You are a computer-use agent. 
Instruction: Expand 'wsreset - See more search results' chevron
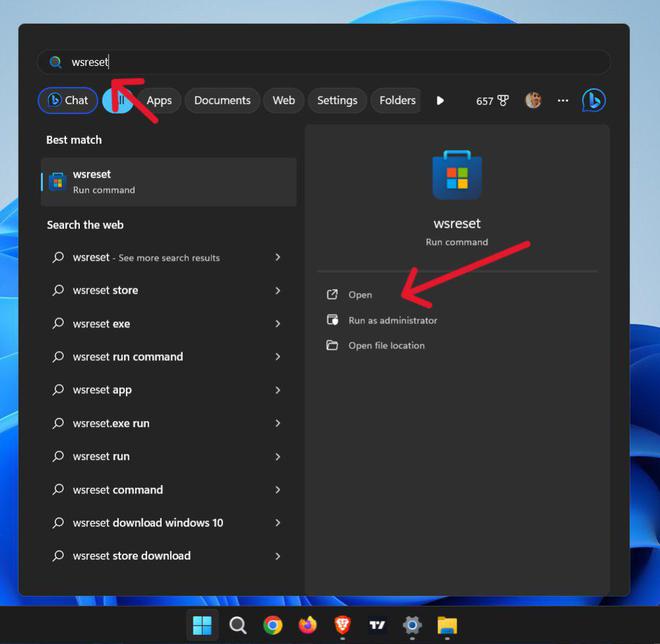277,257
